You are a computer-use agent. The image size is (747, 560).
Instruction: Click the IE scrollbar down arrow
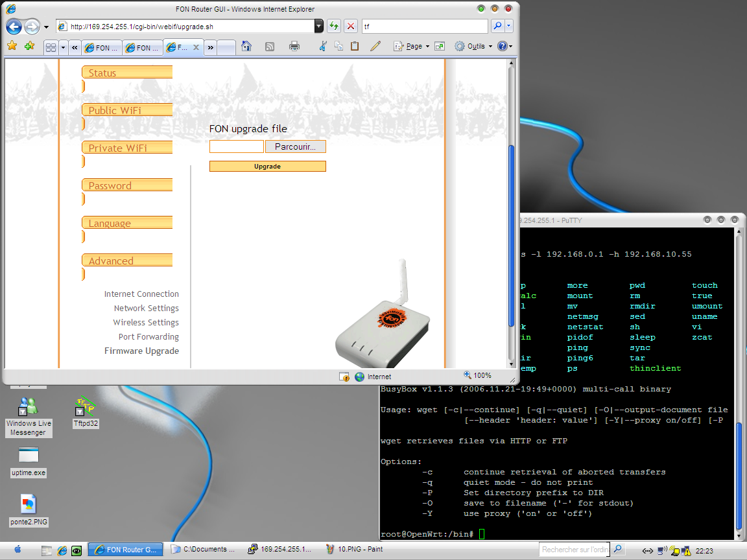(x=511, y=364)
